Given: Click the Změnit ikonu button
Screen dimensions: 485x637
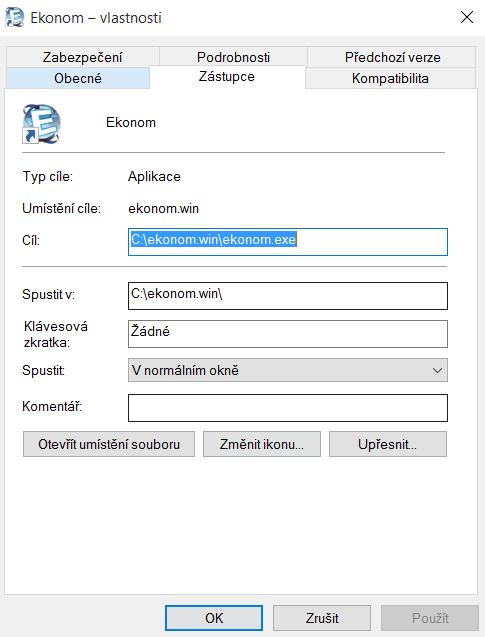Looking at the screenshot, I should coord(262,444).
